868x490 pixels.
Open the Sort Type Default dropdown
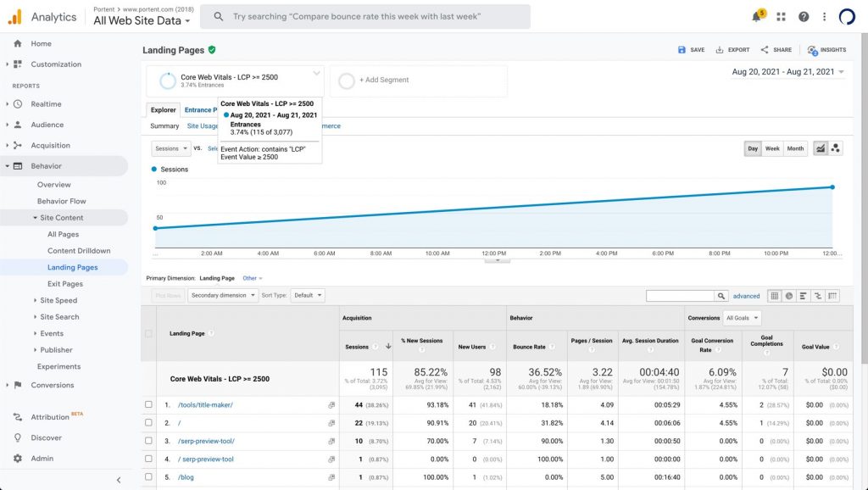coord(307,296)
